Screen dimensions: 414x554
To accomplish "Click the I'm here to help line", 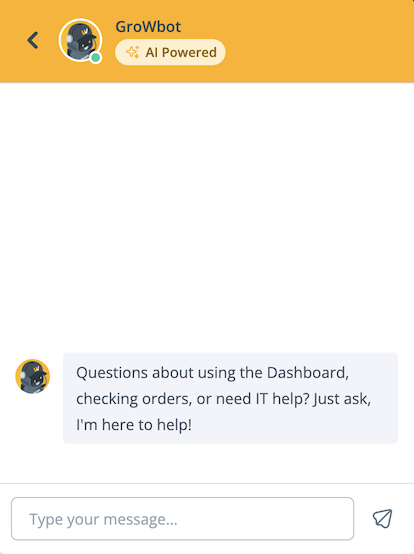I will [134, 425].
